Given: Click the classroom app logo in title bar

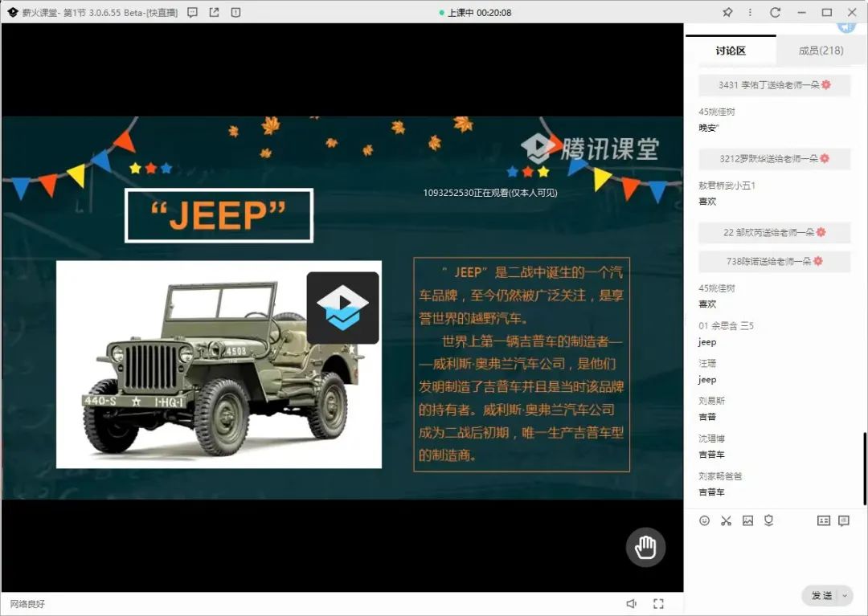Looking at the screenshot, I should 13,12.
